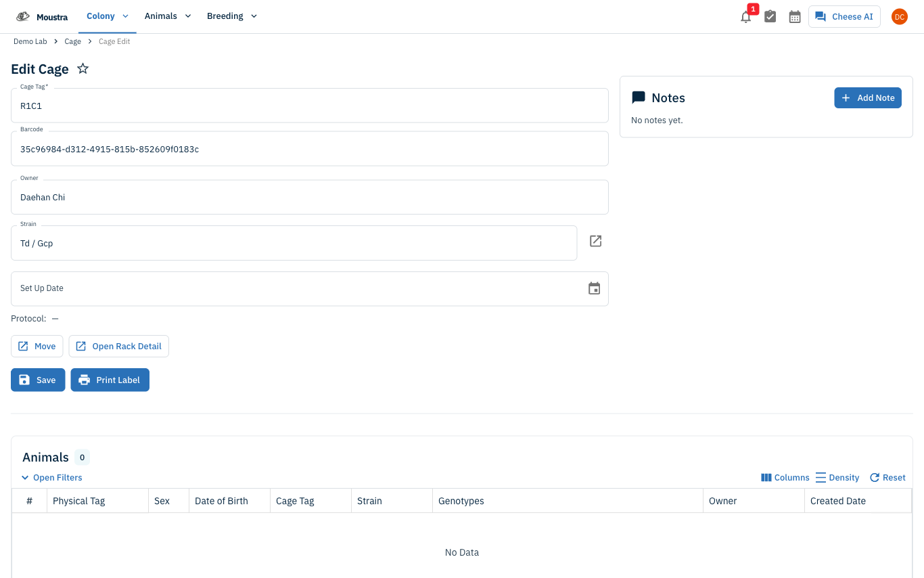Expand the Animals menu
The height and width of the screenshot is (578, 924).
coord(168,16)
